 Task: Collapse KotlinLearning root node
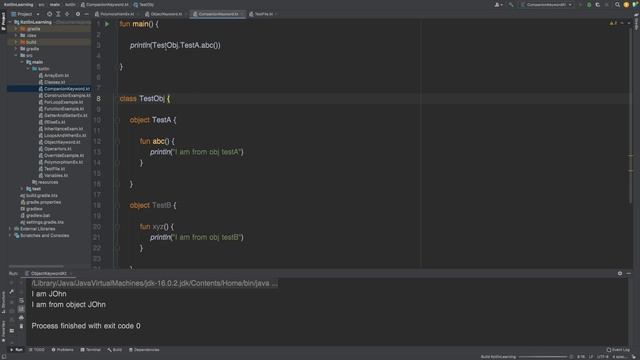point(11,22)
